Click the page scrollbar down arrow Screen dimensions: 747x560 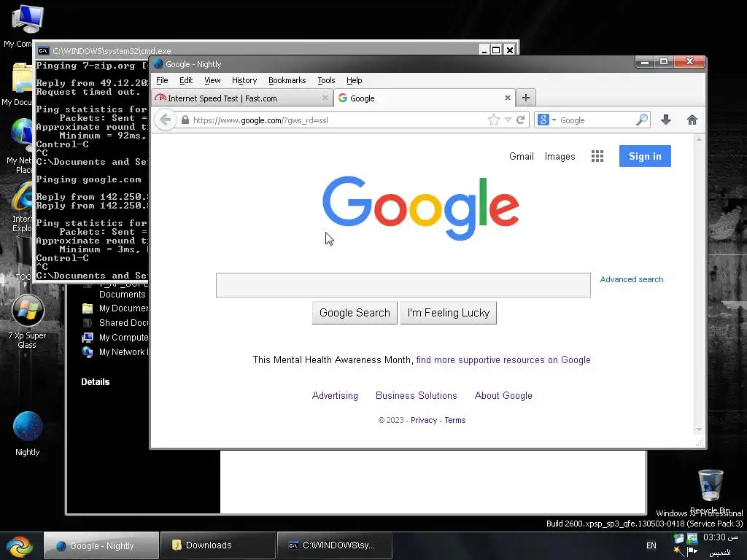tap(699, 429)
